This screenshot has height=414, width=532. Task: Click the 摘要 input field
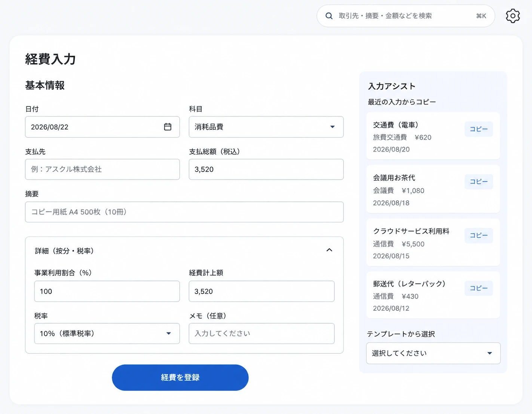click(184, 212)
